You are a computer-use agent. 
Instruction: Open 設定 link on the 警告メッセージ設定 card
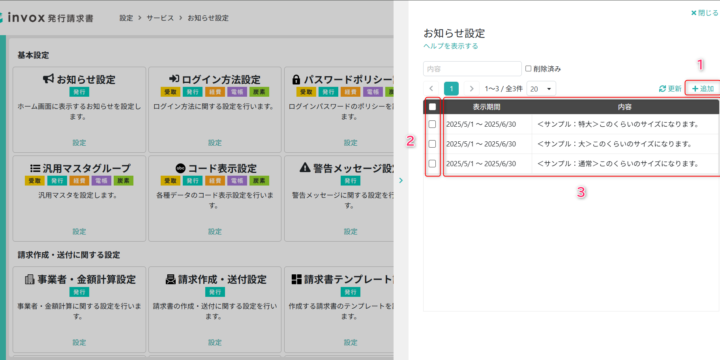pos(350,231)
